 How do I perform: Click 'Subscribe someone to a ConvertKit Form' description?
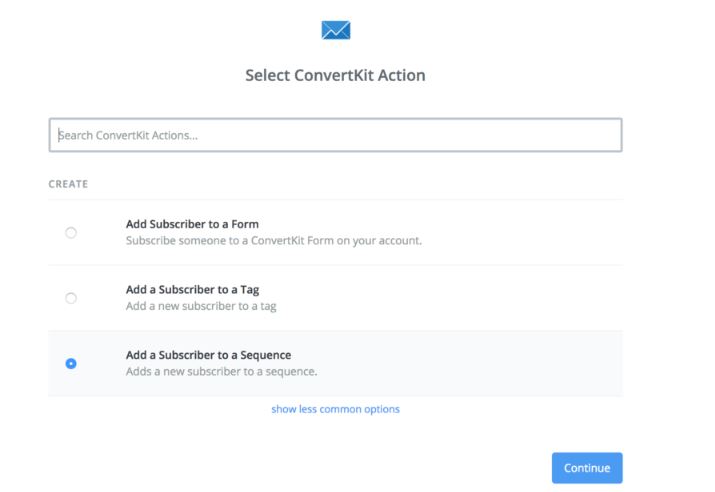(274, 240)
